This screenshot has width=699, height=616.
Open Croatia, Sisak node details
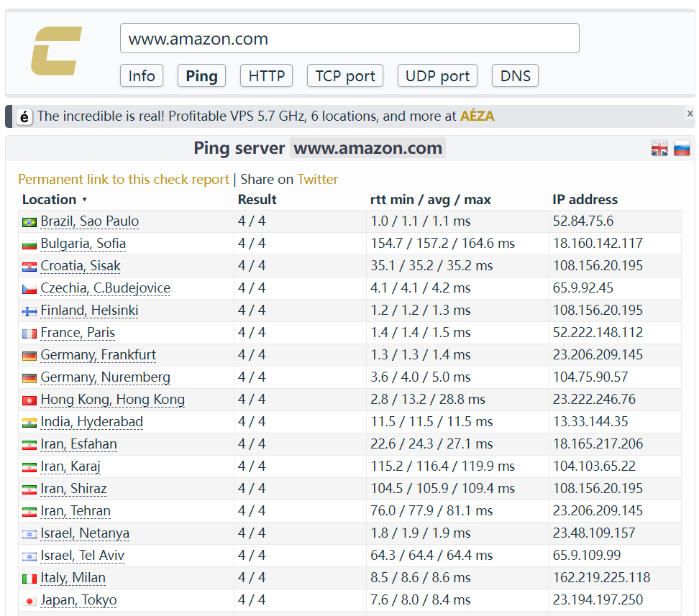point(81,266)
